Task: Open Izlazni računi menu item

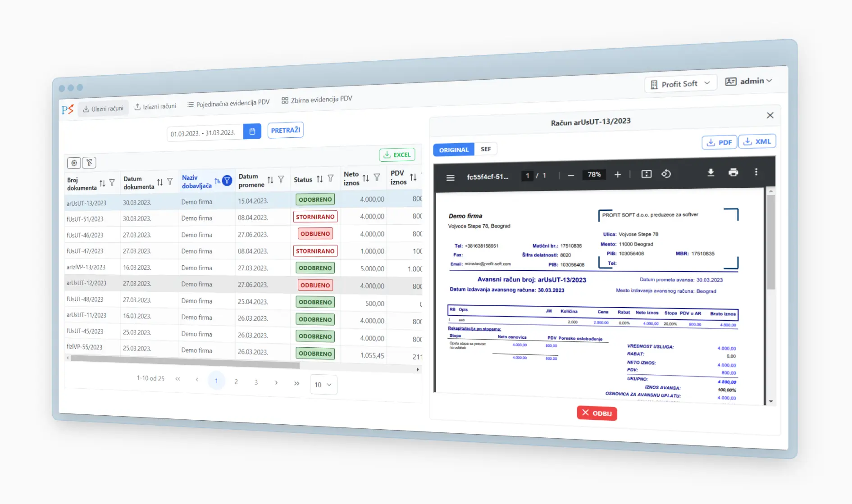Action: pyautogui.click(x=155, y=107)
